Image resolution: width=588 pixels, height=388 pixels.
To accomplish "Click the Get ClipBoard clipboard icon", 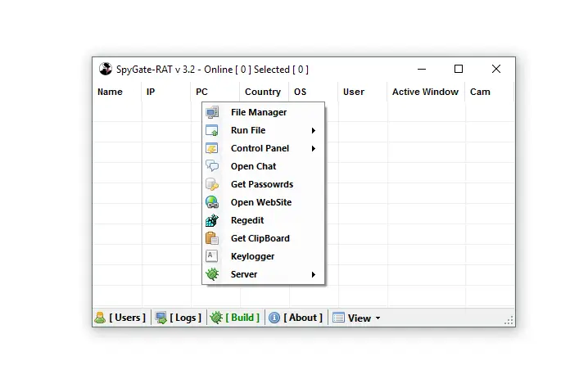I will (x=212, y=238).
